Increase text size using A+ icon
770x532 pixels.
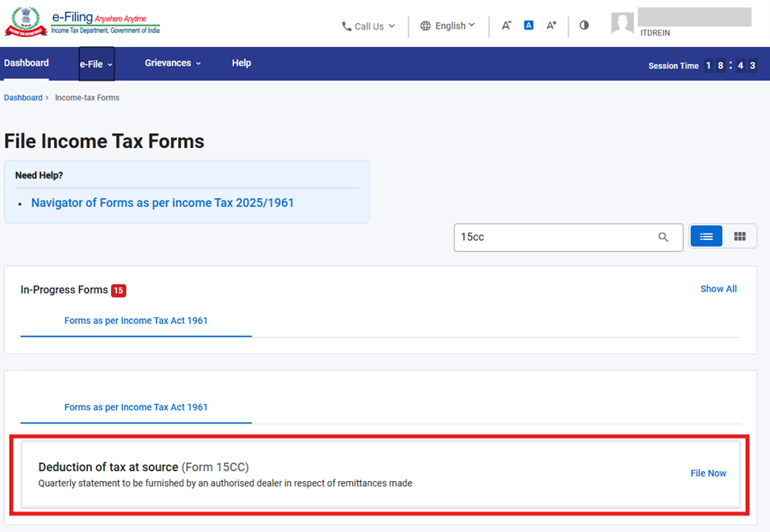pos(551,25)
